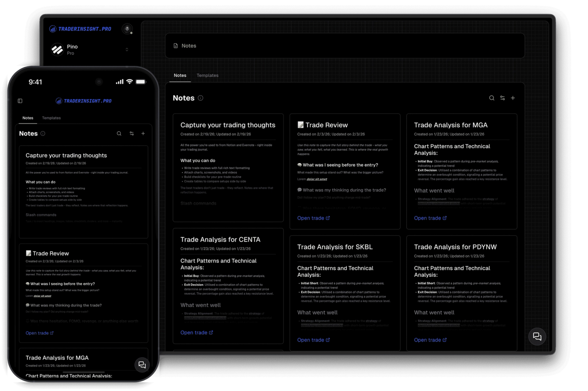Click the Notes breadcrumb text in desktop header
Viewport: 588px width, 391px height.
[189, 46]
